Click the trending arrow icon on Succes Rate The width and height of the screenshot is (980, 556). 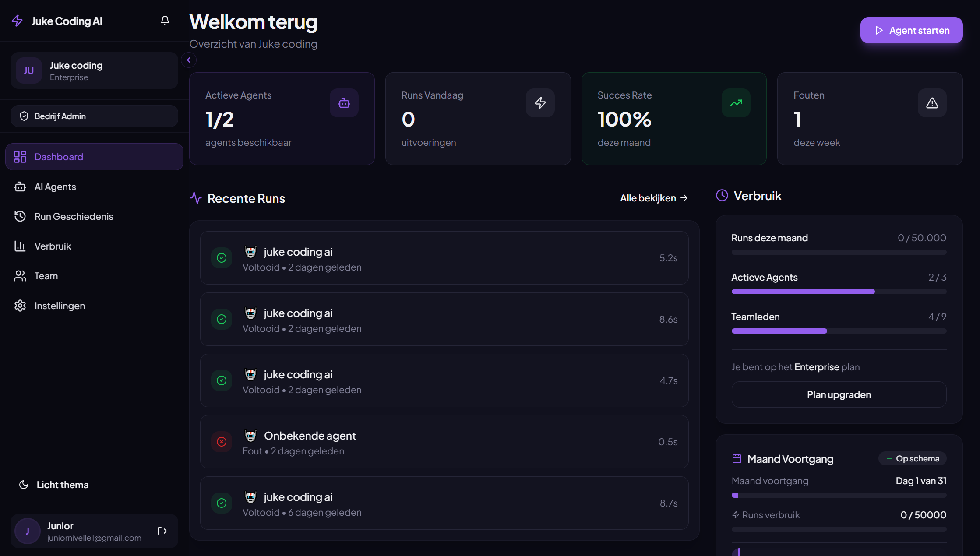(736, 102)
